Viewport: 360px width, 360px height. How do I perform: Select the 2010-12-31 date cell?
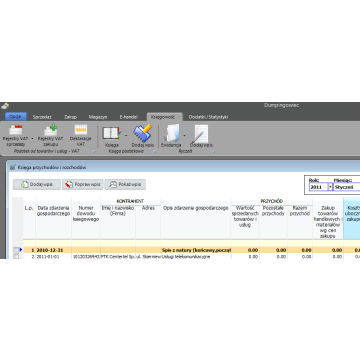53,250
